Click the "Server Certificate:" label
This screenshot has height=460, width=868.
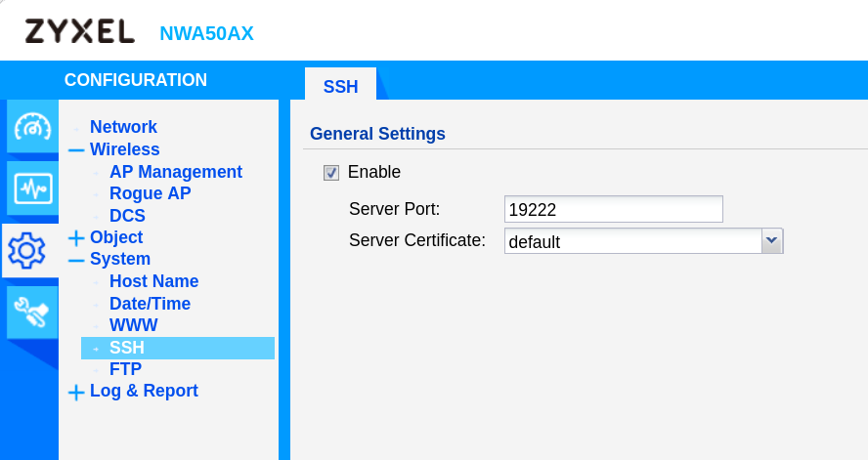[x=416, y=240]
